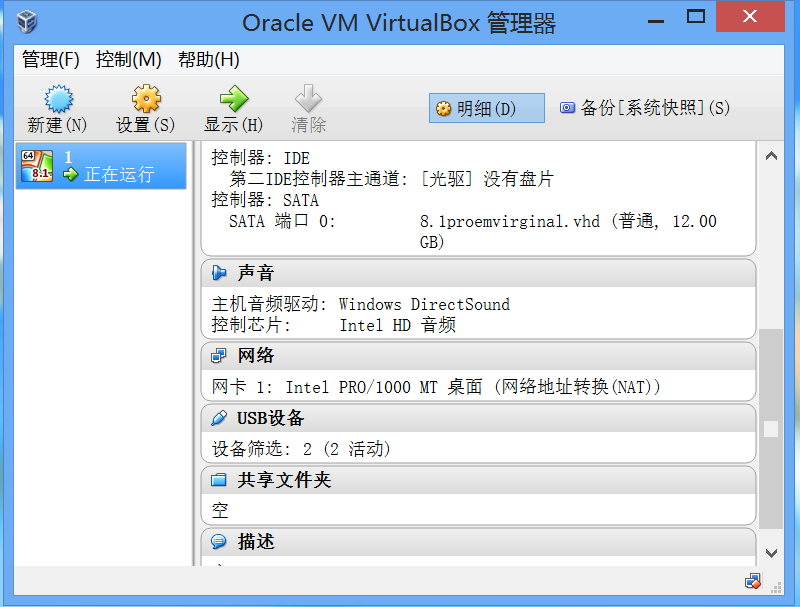Click the '空' shared folders value

(x=220, y=511)
